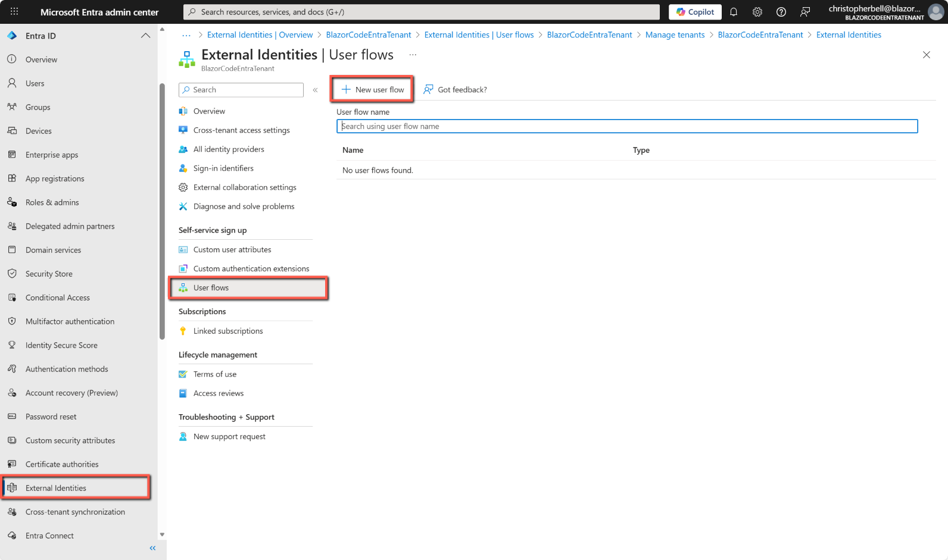This screenshot has height=560, width=948.
Task: Open Cross-tenant access settings
Action: (x=241, y=130)
